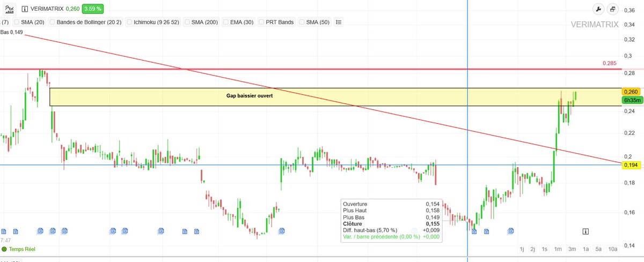The image size is (644, 262).
Task: Activate the SMA (50) checkbox
Action: click(x=302, y=22)
